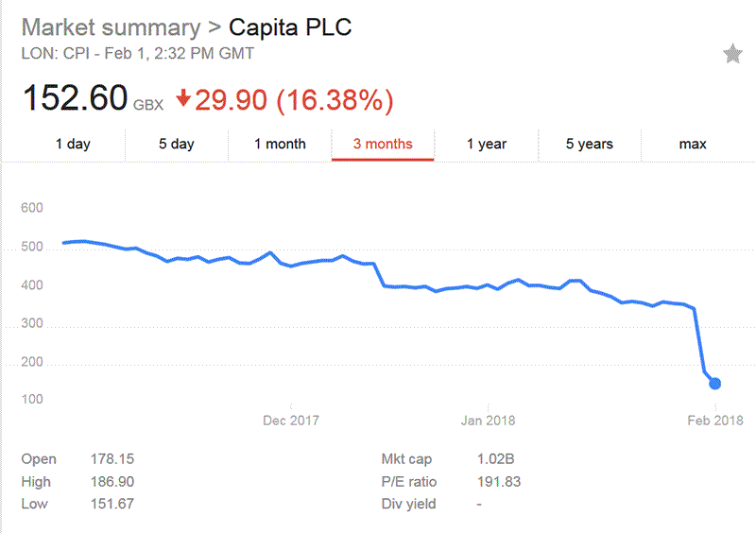Select the 5 day range tab

pyautogui.click(x=176, y=145)
